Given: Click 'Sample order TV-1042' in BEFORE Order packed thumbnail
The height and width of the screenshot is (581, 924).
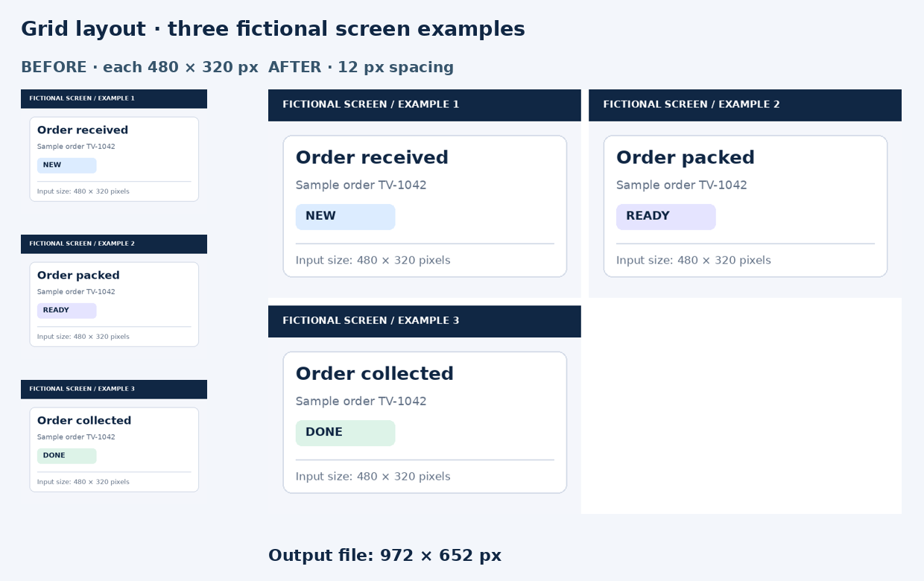Looking at the screenshot, I should pyautogui.click(x=76, y=292).
